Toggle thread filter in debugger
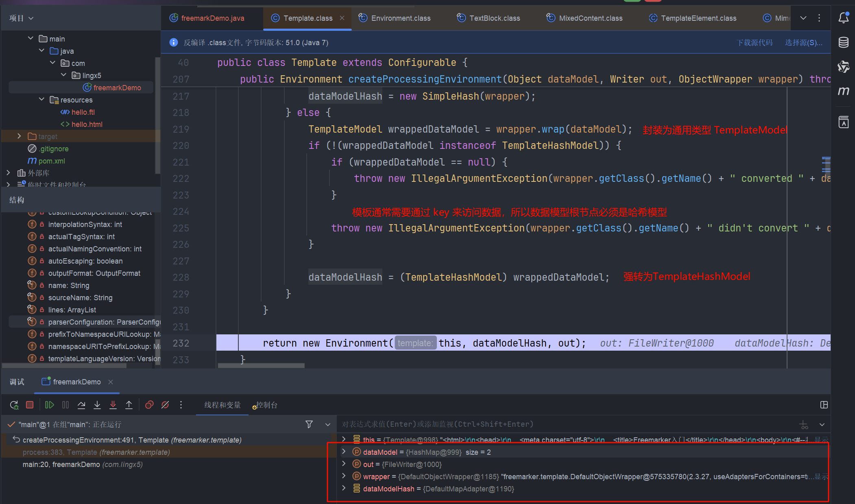 tap(309, 424)
